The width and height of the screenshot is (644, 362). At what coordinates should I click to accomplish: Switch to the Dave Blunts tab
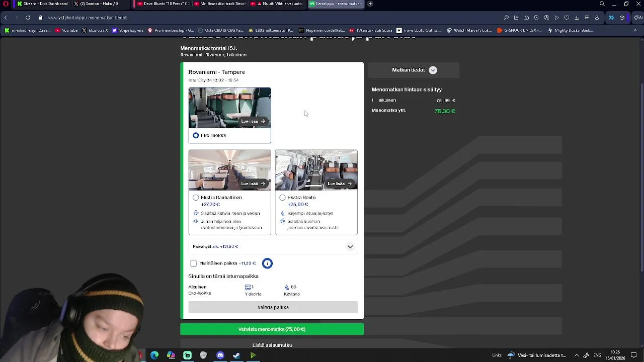[163, 4]
